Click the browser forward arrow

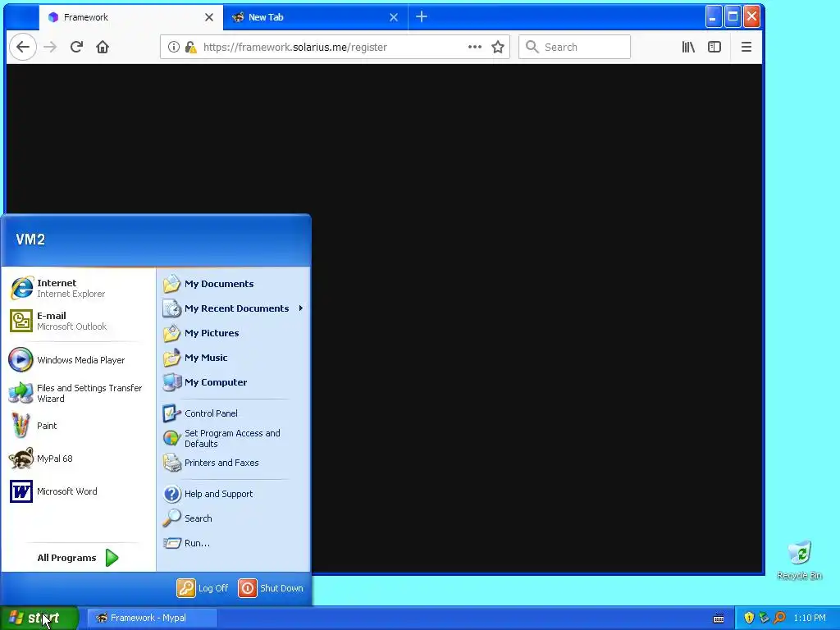50,47
